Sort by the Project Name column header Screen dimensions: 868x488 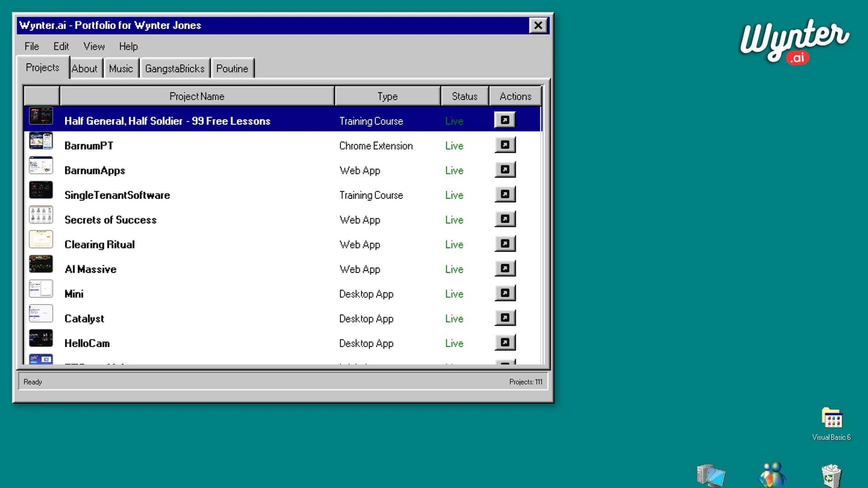point(197,96)
